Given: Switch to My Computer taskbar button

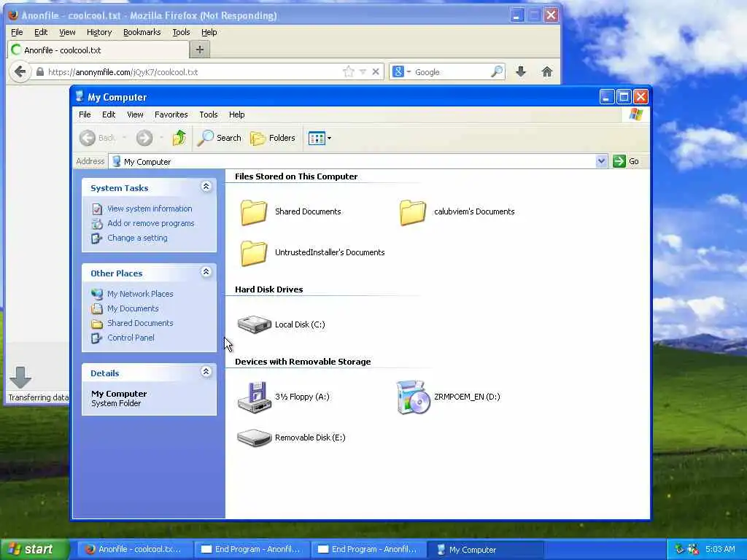Looking at the screenshot, I should click(485, 550).
